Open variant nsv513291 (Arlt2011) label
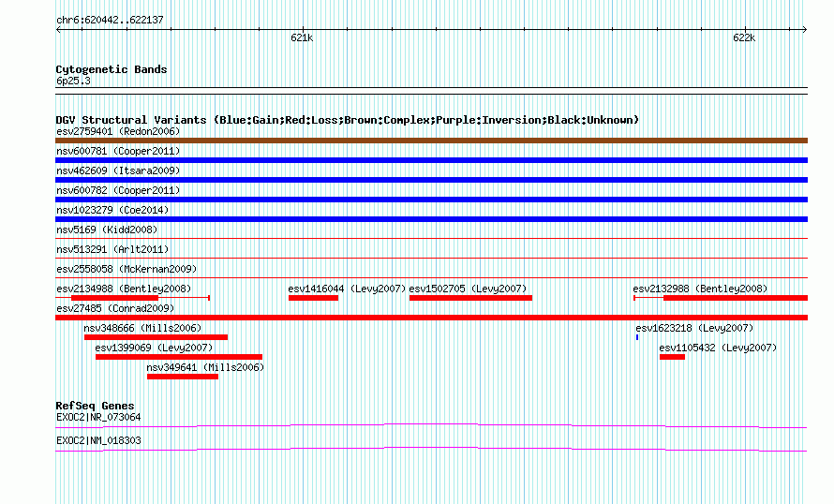834x504 pixels. coord(112,249)
